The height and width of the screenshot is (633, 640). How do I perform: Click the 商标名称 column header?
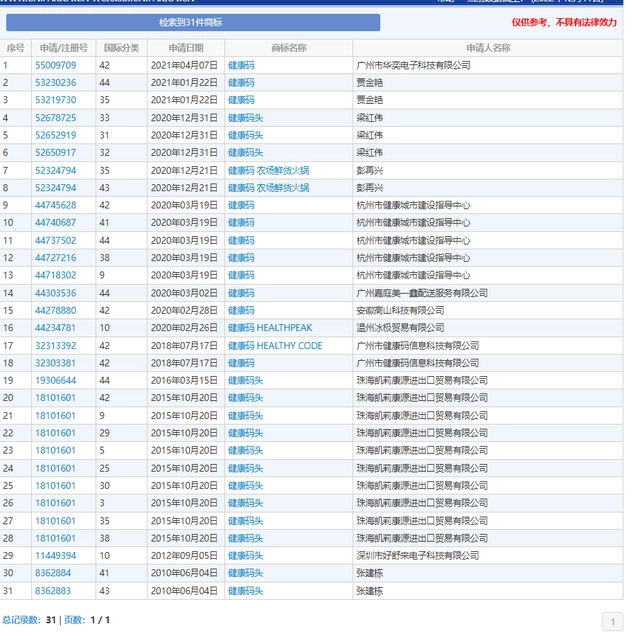[x=289, y=48]
